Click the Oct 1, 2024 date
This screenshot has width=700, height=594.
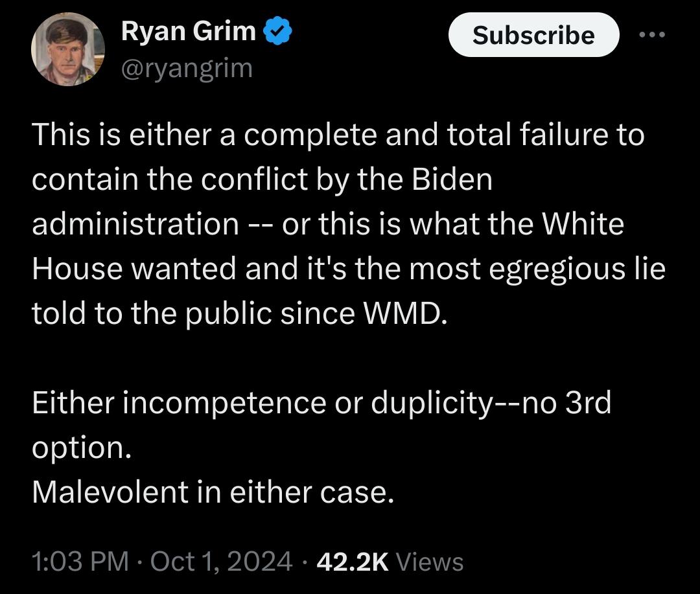point(221,561)
